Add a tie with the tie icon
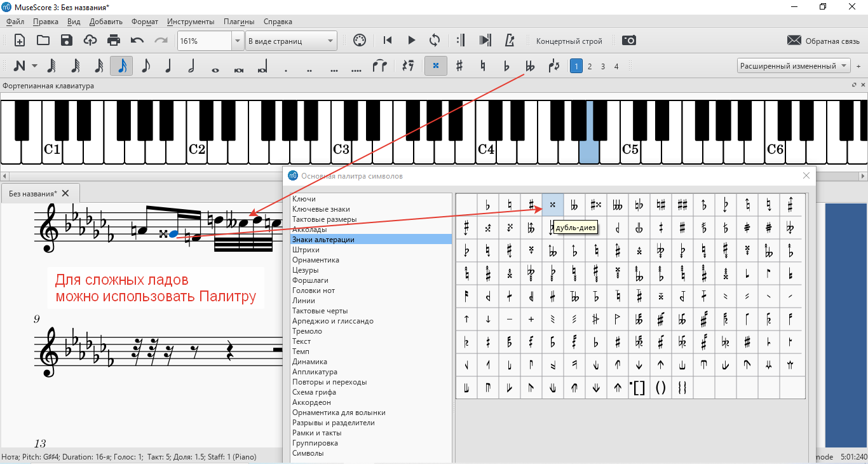Viewport: 868px width, 464px height. 379,66
